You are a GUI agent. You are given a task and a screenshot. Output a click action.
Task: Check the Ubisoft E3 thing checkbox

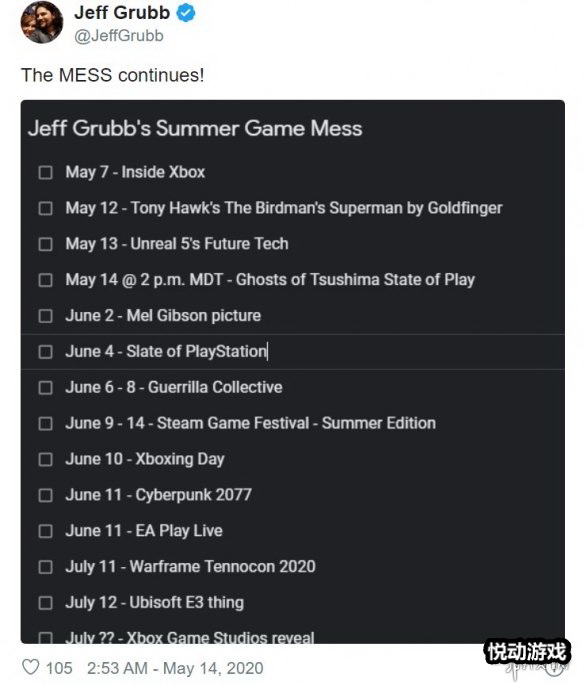click(x=45, y=603)
